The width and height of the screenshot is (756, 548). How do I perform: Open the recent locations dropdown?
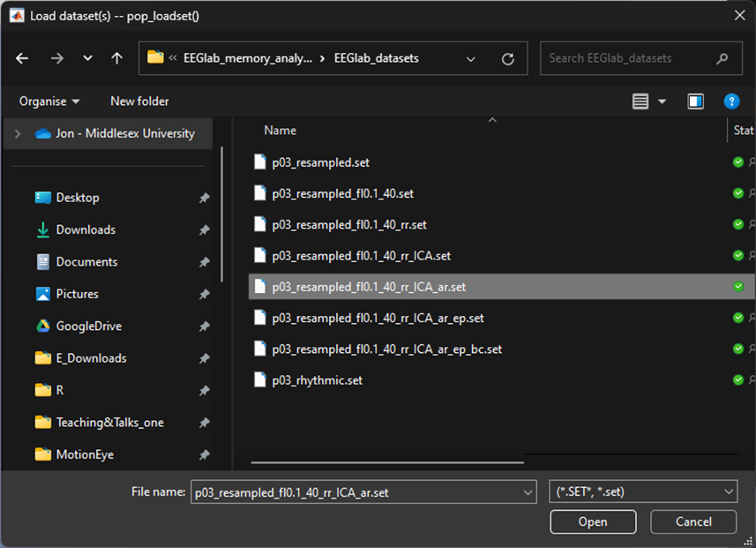[87, 58]
